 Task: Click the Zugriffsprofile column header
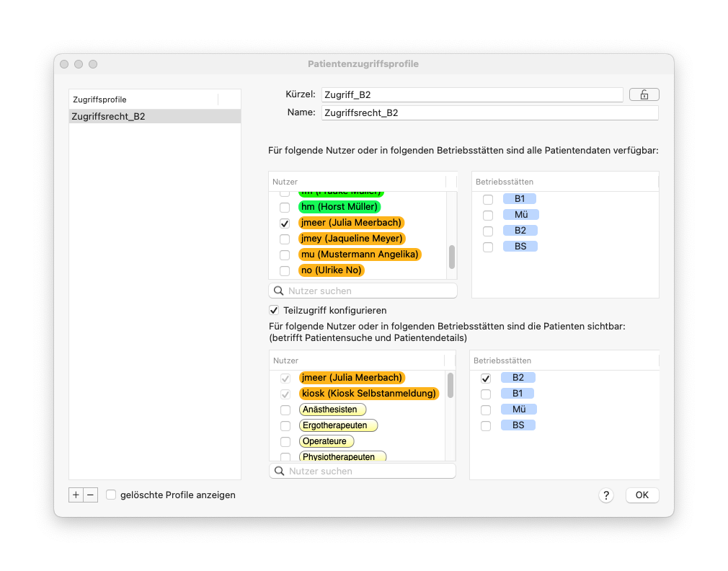144,99
